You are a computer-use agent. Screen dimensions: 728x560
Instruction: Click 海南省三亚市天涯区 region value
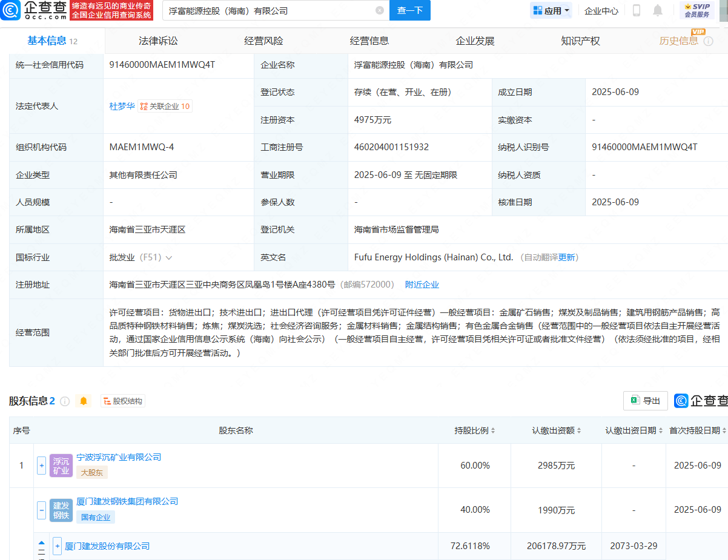click(147, 230)
